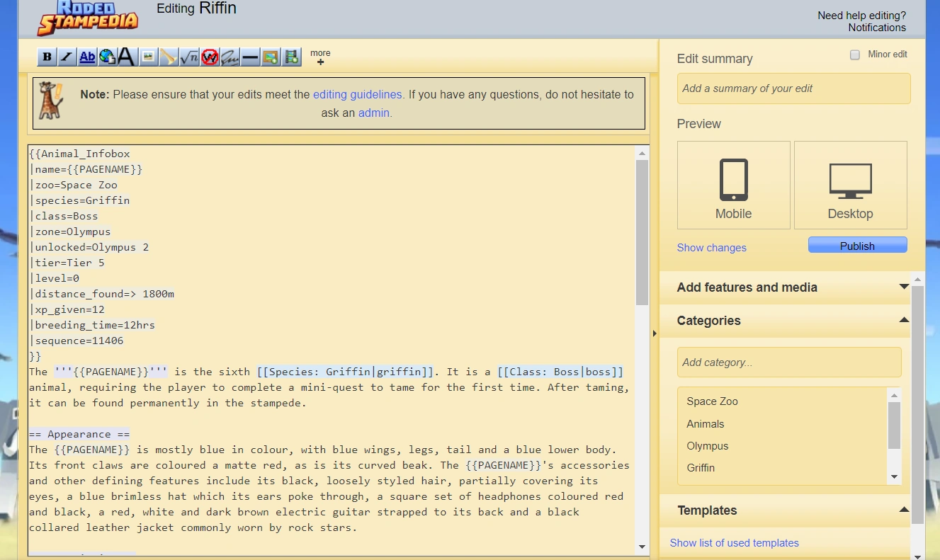
Task: Apply bold formatting from the toolbar
Action: tap(47, 57)
